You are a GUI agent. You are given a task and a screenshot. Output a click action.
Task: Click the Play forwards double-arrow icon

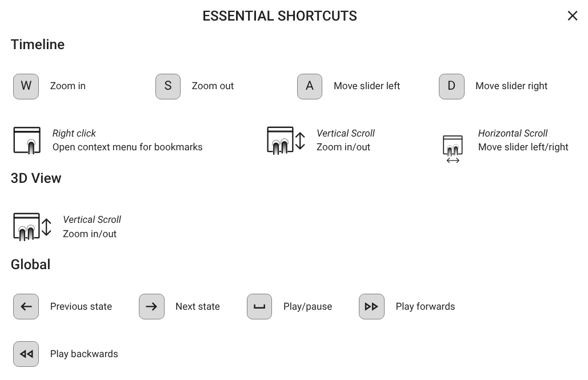pos(371,306)
